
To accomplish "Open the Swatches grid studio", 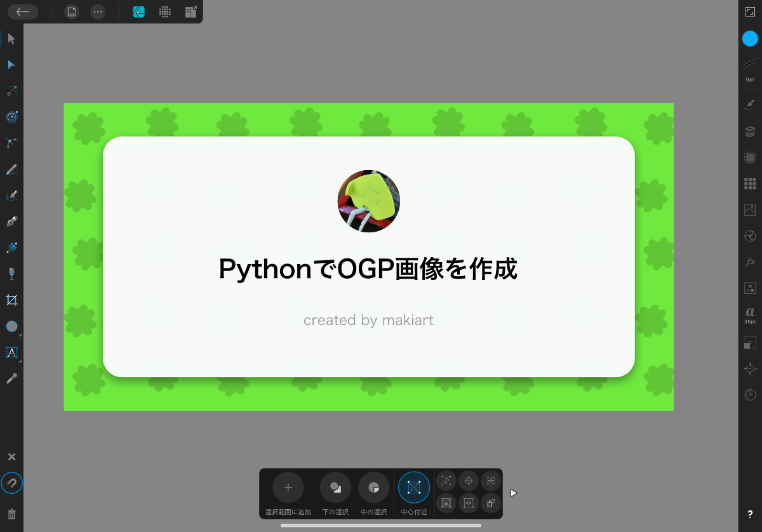I will pos(750,183).
